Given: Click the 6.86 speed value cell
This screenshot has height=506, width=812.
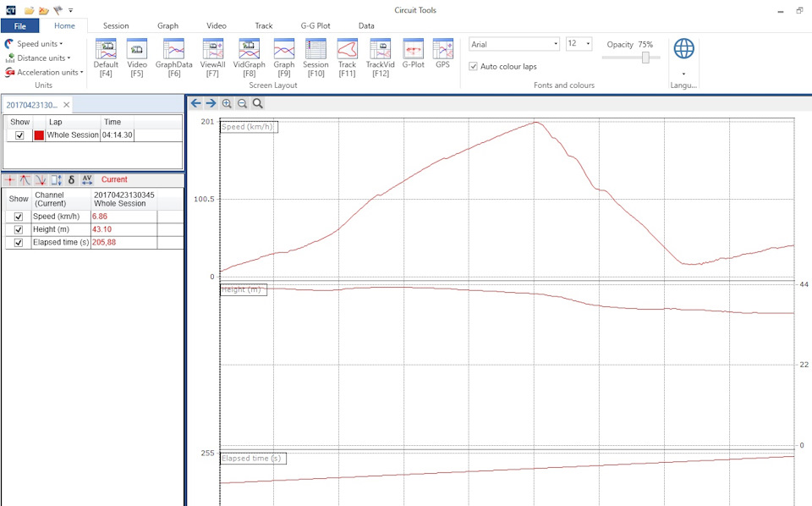Looking at the screenshot, I should (x=123, y=217).
